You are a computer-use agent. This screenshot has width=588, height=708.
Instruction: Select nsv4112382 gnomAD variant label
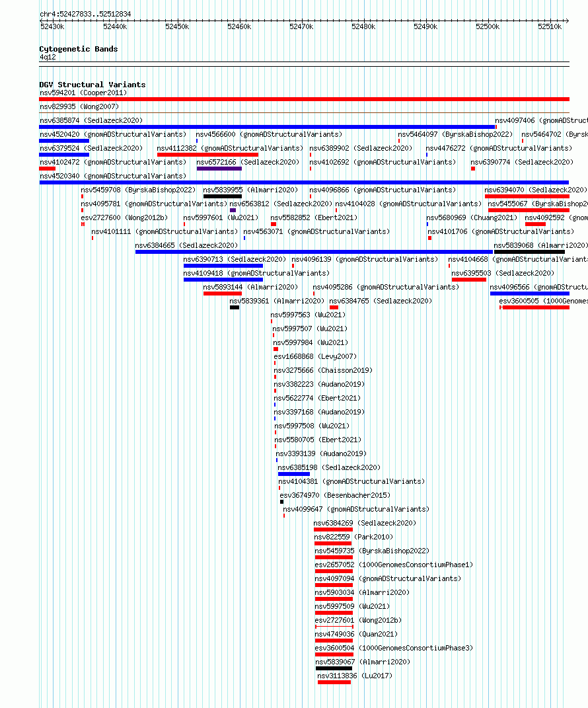click(x=230, y=148)
